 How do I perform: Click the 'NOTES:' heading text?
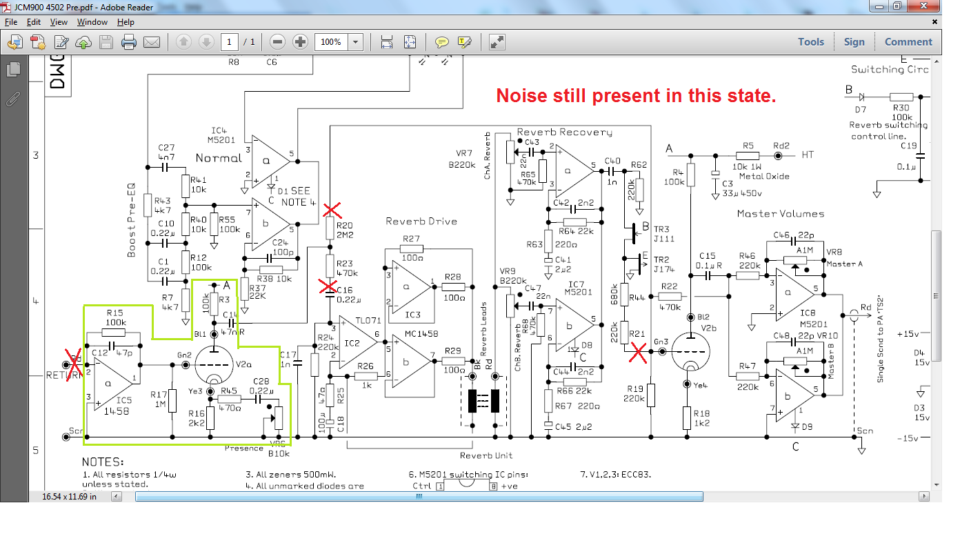pyautogui.click(x=103, y=462)
